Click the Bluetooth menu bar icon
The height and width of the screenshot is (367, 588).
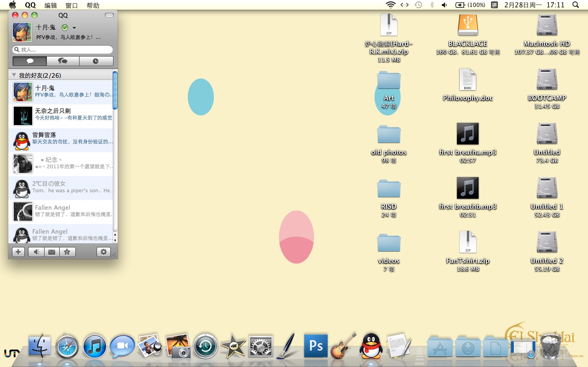click(x=432, y=5)
